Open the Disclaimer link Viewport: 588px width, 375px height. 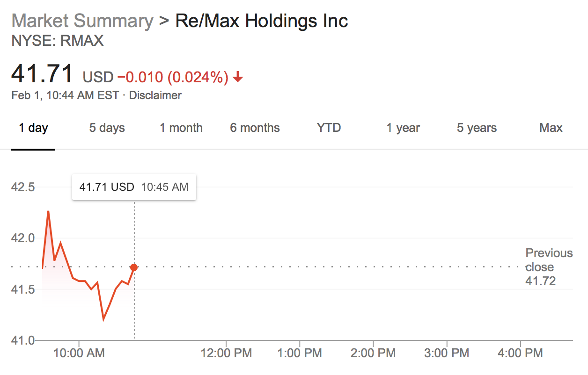[155, 95]
